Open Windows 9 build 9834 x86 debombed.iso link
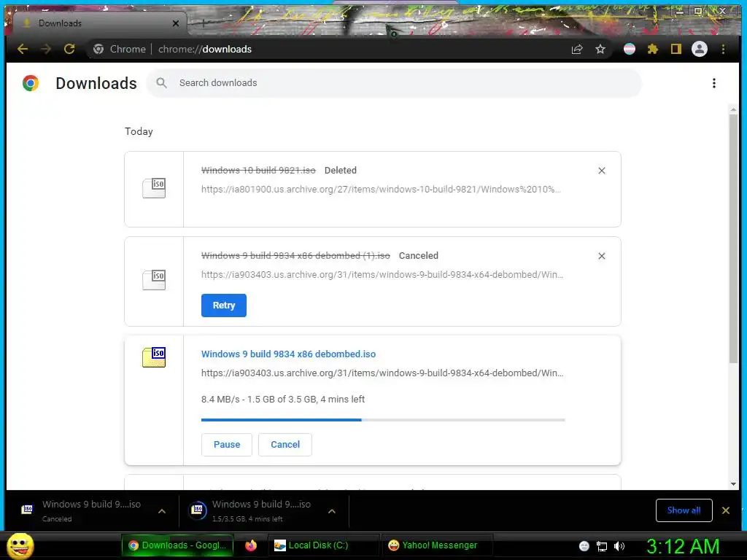 click(x=288, y=354)
